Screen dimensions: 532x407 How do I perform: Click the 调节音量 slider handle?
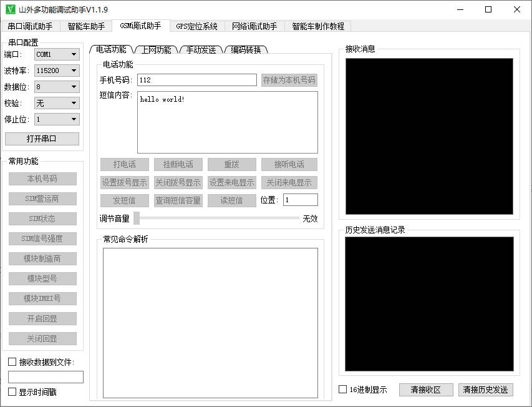pyautogui.click(x=137, y=218)
